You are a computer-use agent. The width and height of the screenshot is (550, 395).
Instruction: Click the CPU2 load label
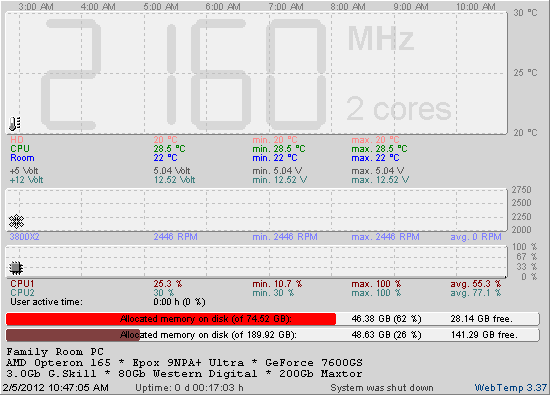tap(22, 293)
